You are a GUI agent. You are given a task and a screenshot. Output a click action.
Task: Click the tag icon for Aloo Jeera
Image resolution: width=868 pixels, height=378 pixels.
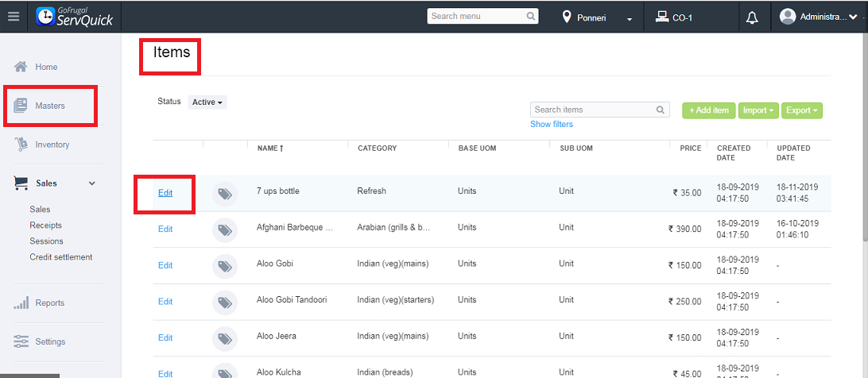coord(225,338)
